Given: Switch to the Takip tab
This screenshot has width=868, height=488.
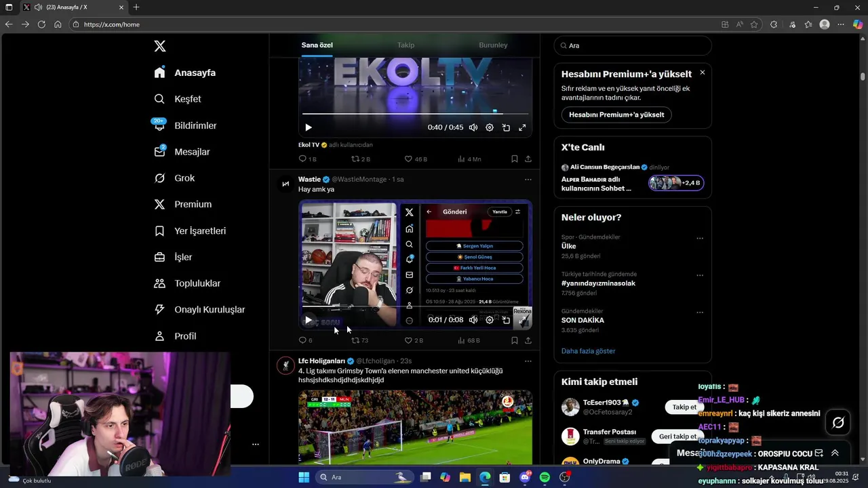Looking at the screenshot, I should pos(406,45).
